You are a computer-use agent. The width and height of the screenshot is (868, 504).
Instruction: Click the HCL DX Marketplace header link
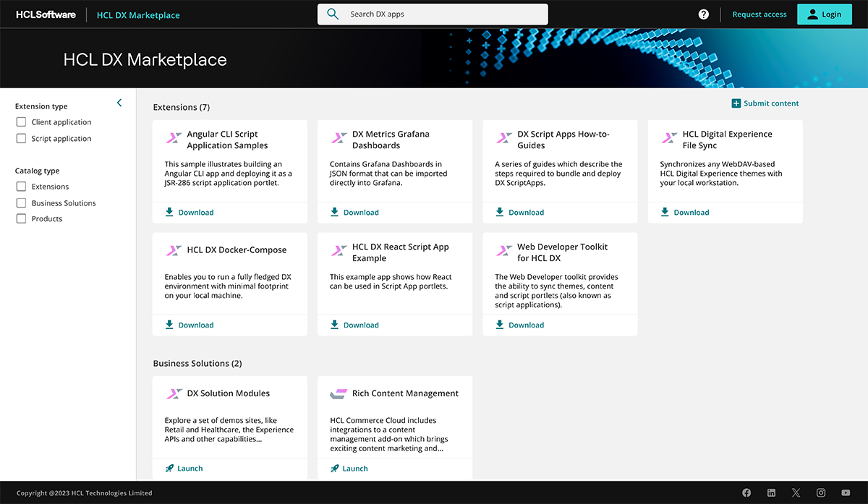tap(138, 14)
